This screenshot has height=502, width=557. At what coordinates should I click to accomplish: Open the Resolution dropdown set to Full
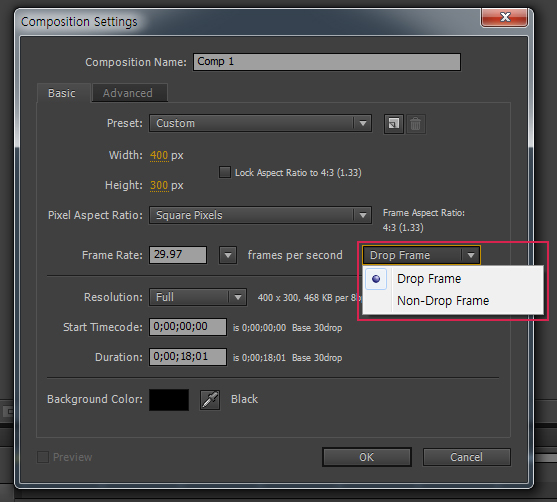pyautogui.click(x=198, y=297)
